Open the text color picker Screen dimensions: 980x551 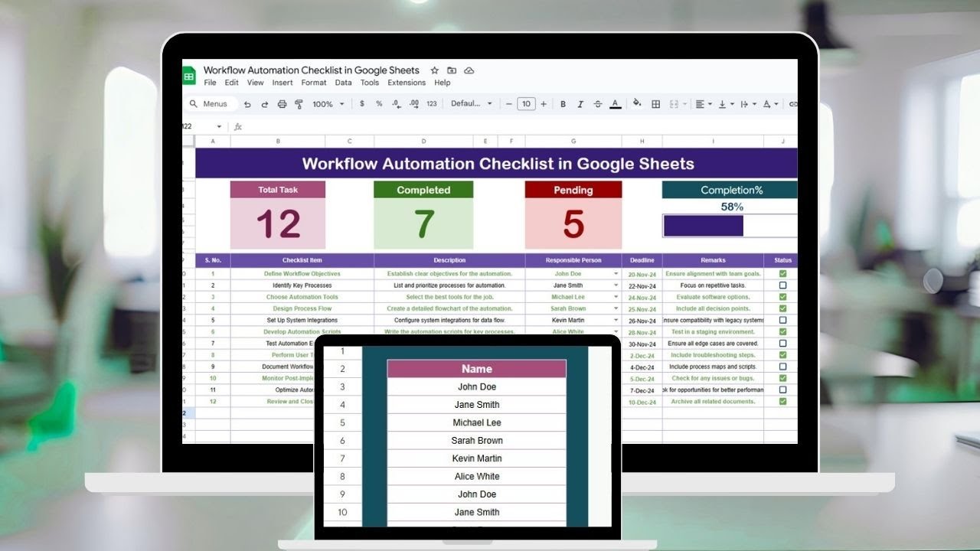[615, 104]
